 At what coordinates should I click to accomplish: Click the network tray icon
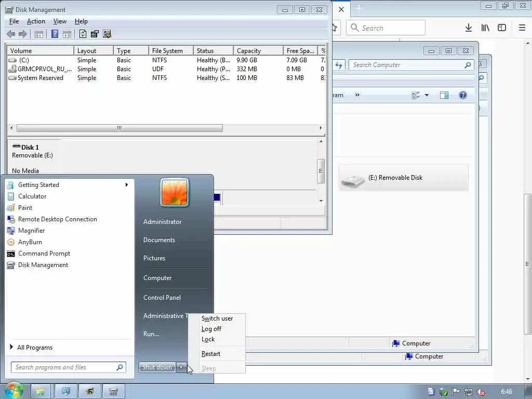pos(468,392)
